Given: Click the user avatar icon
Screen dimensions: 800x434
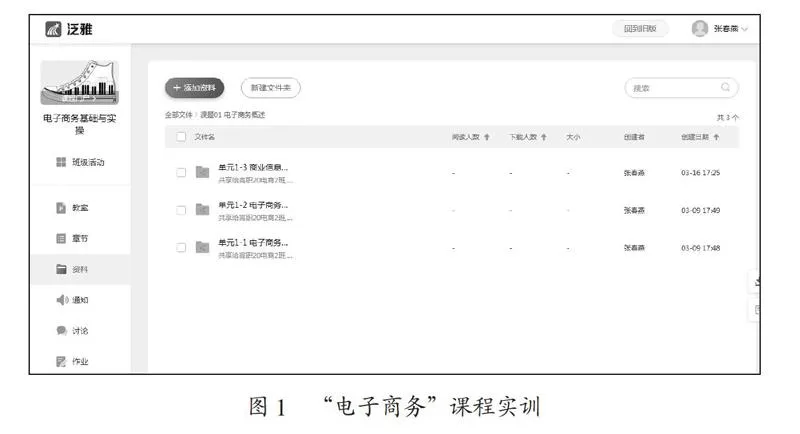Looking at the screenshot, I should [x=699, y=29].
